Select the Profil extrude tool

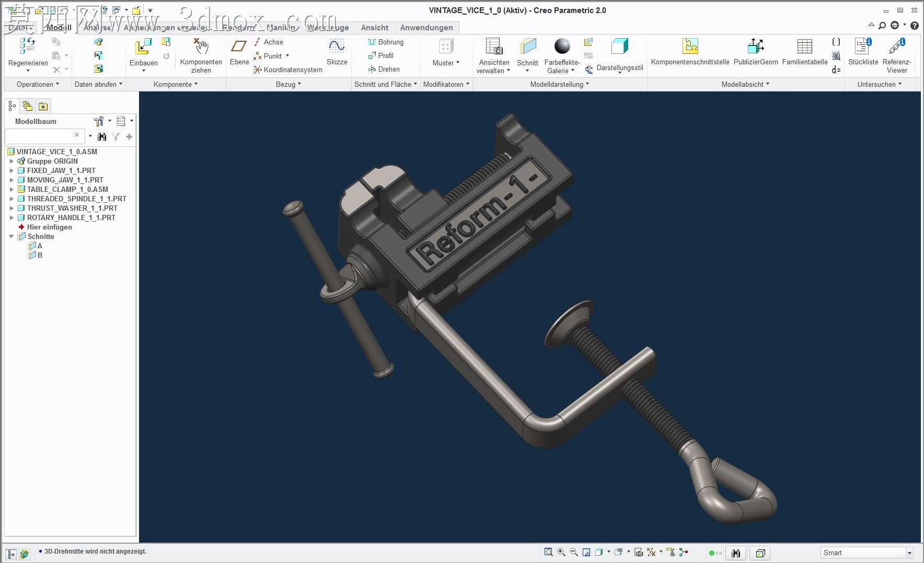[x=381, y=55]
